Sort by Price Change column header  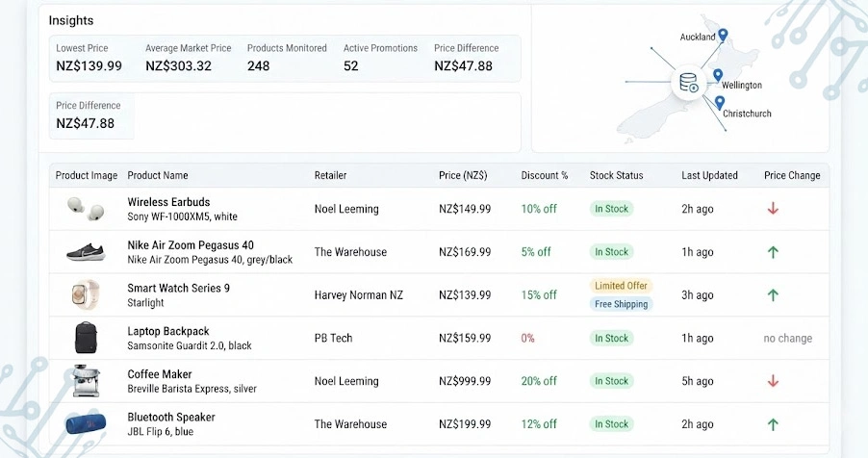point(792,175)
